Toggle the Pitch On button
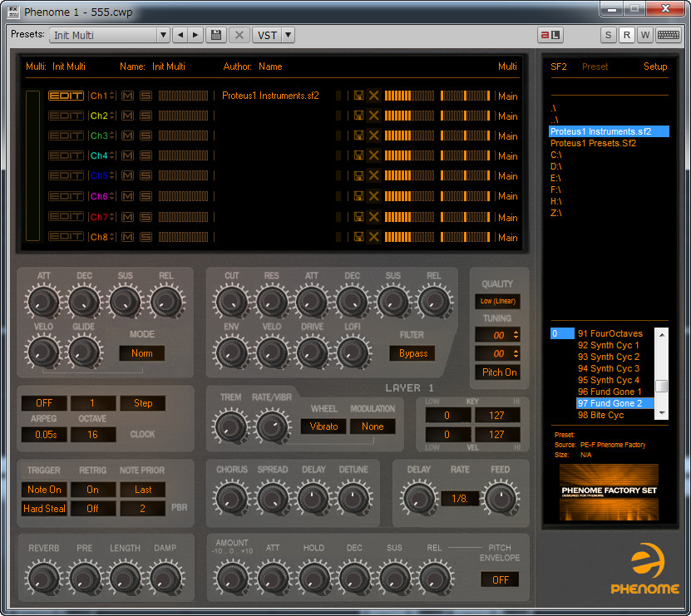This screenshot has width=691, height=616. [498, 372]
